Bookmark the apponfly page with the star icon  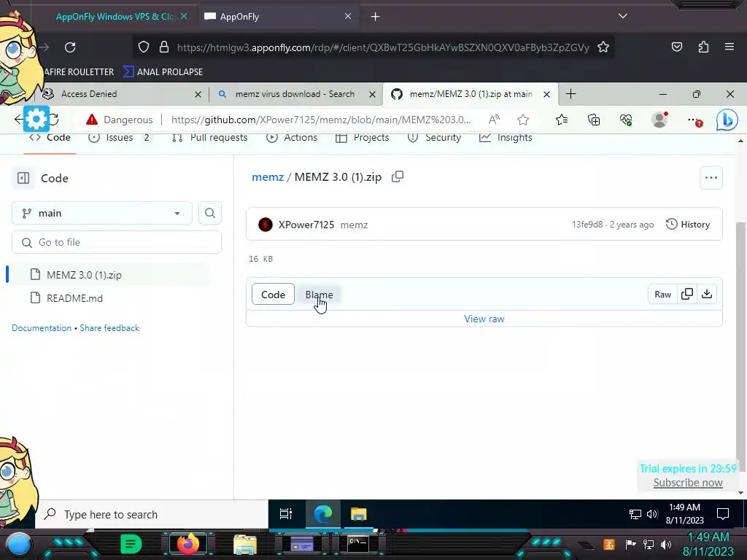(x=603, y=47)
